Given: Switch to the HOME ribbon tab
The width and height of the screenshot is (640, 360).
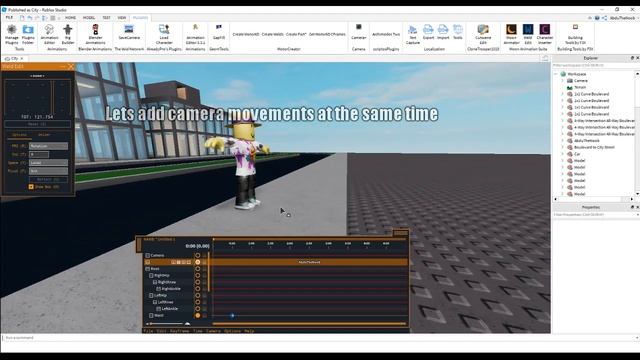Looking at the screenshot, I should pyautogui.click(x=70, y=18).
